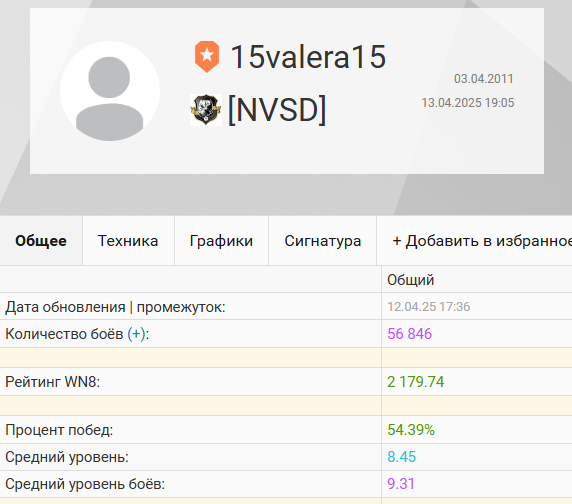Click the win percentage value 54.39%
Image resolution: width=572 pixels, height=504 pixels.
click(411, 430)
